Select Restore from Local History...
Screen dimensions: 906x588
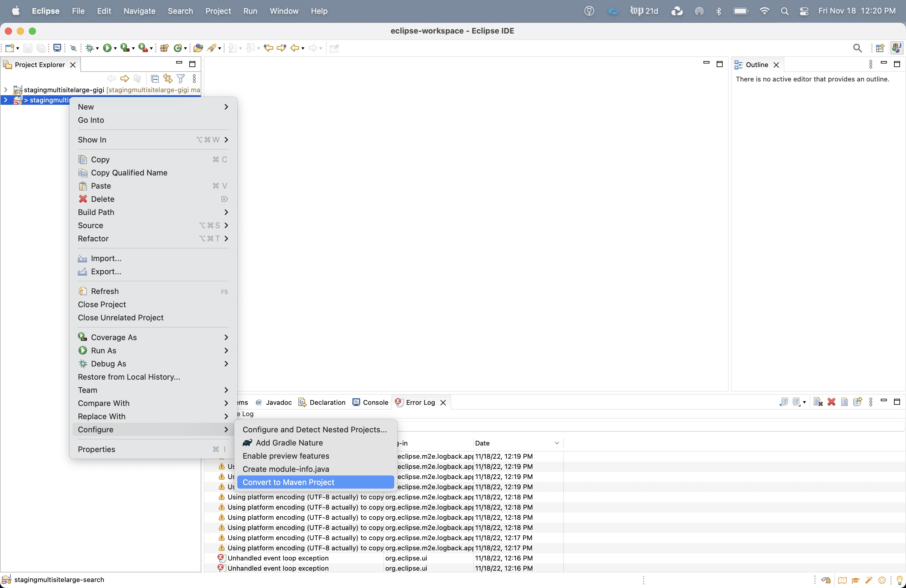[x=153, y=377]
